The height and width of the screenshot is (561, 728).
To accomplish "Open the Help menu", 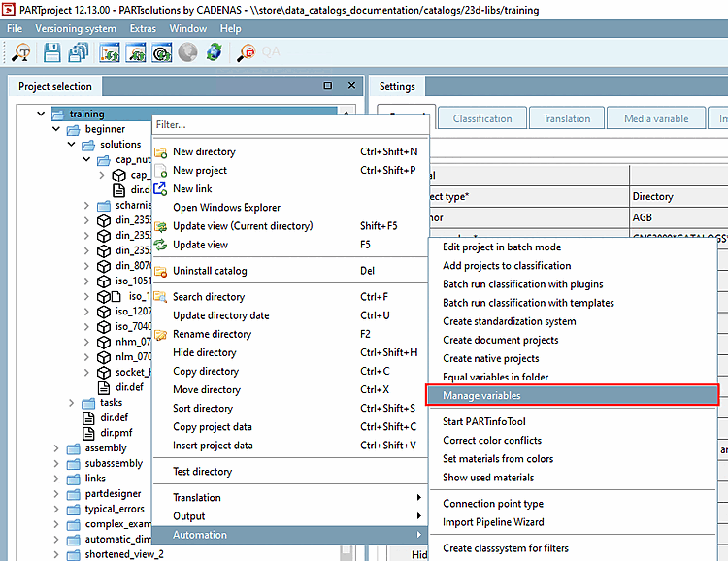I will [x=230, y=28].
